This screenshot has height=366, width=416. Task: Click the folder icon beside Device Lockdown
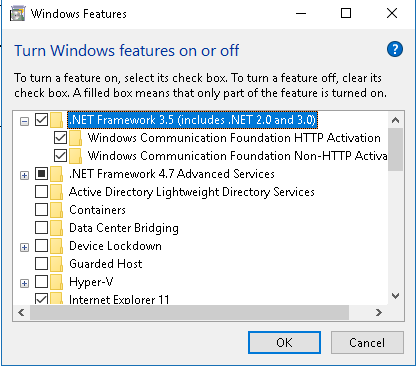pos(57,246)
